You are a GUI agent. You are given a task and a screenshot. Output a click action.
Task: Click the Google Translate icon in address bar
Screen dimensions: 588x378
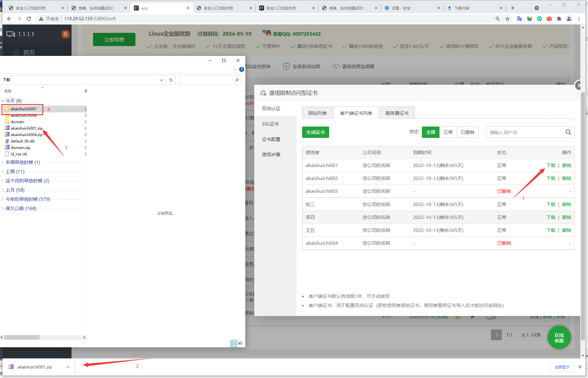pyautogui.click(x=520, y=19)
